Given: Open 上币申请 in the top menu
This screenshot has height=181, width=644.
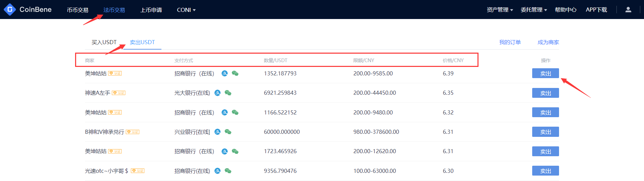Looking at the screenshot, I should 151,10.
